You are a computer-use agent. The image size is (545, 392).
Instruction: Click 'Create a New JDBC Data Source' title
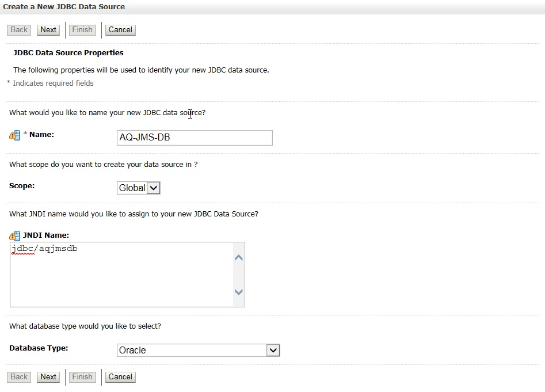[64, 7]
